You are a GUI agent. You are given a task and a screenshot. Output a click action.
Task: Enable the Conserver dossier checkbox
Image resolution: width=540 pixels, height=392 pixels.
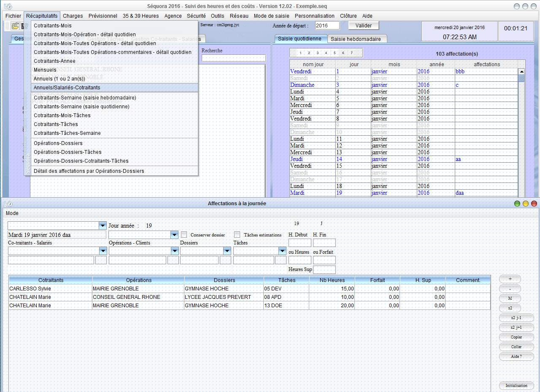[184, 235]
